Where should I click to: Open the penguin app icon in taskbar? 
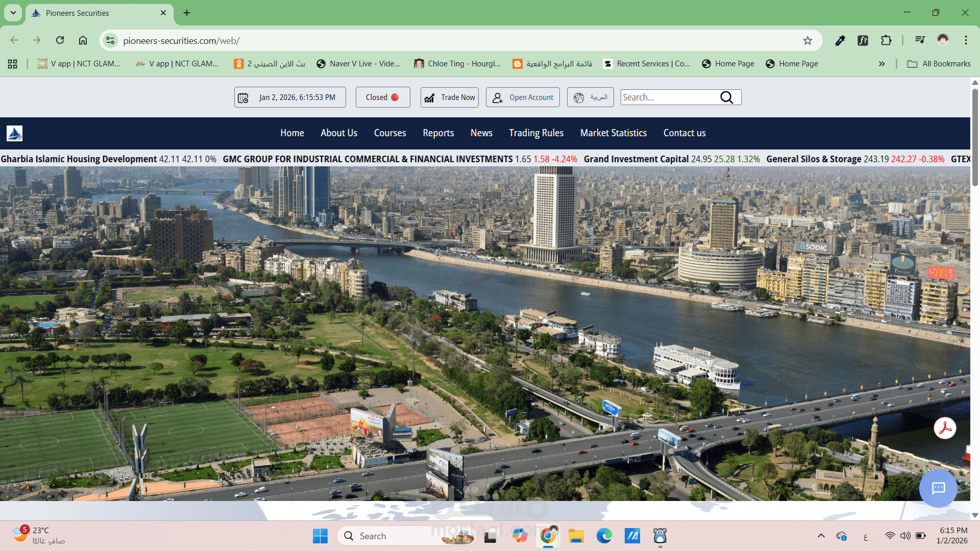[660, 536]
